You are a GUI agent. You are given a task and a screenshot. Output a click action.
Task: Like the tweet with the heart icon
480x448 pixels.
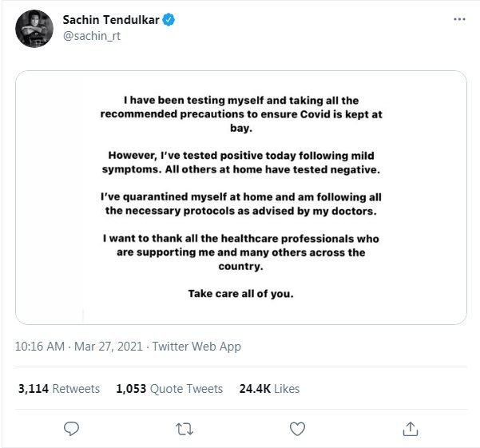pos(297,429)
